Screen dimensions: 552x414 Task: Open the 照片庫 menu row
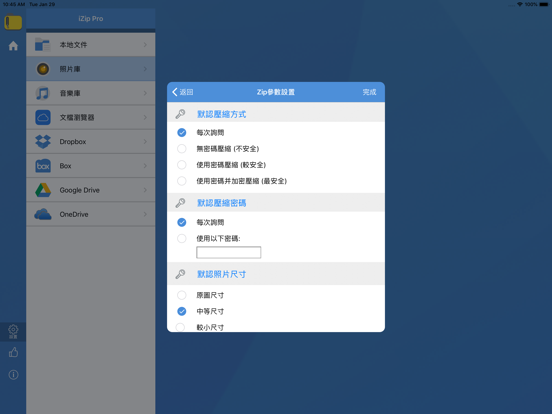90,69
